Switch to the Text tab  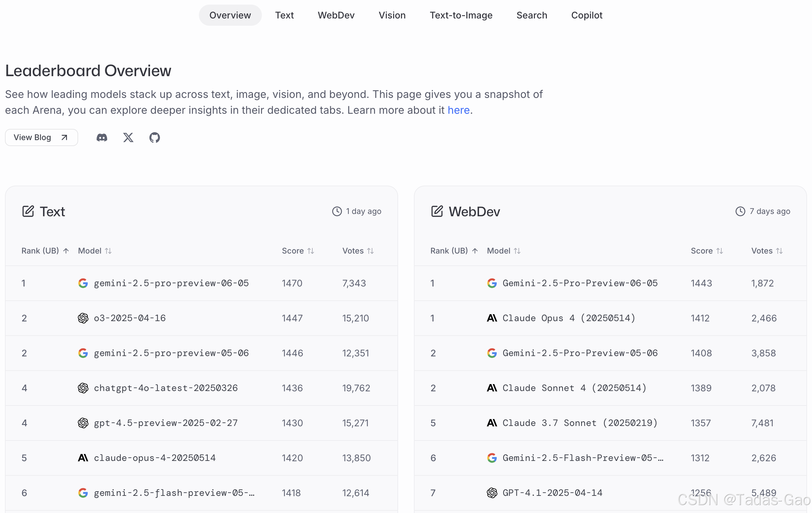coord(284,15)
